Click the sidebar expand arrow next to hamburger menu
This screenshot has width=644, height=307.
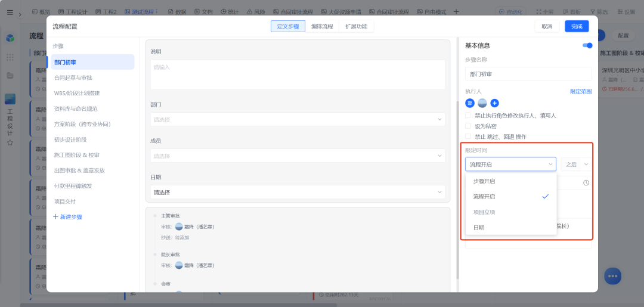(20, 15)
